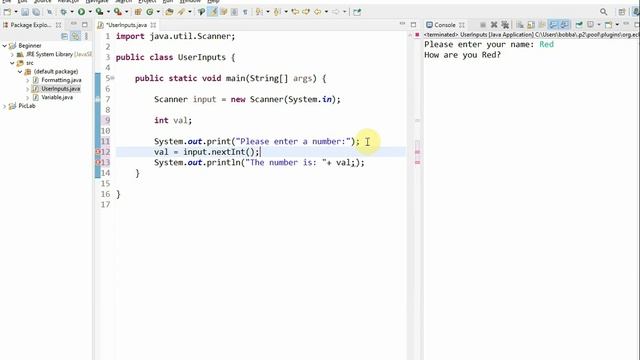Create a new Java class

150,12
